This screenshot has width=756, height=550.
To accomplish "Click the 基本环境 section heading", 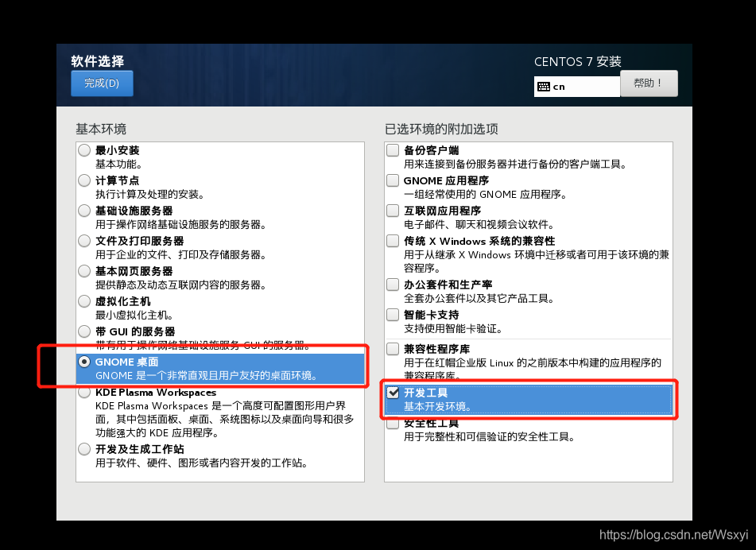I will pyautogui.click(x=101, y=130).
